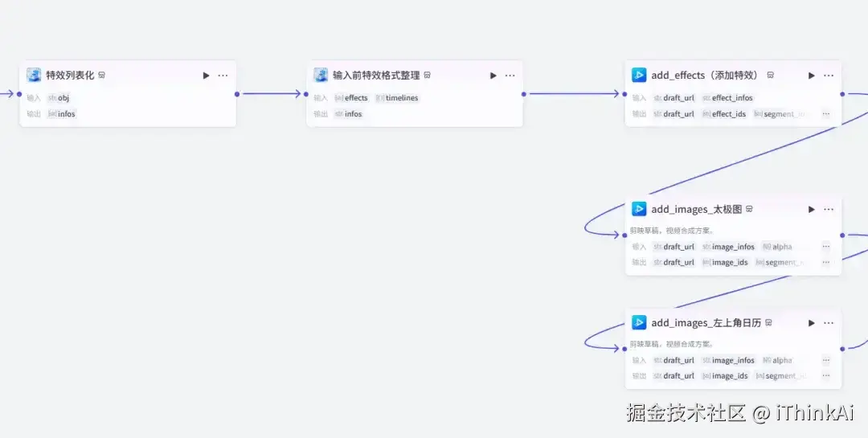This screenshot has height=438, width=868.
Task: Open more options for 输入前特效格式整理 node
Action: pos(510,76)
